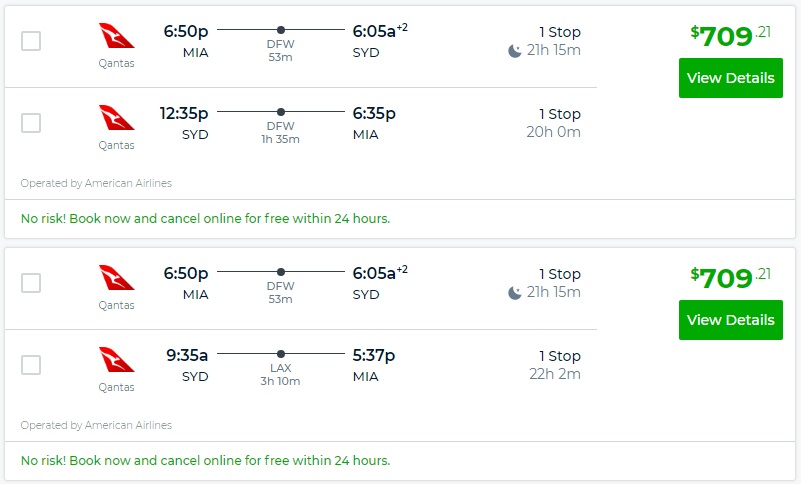Check the bottom listing's 6:50p MIA flight box
Image resolution: width=801 pixels, height=484 pixels.
31,283
